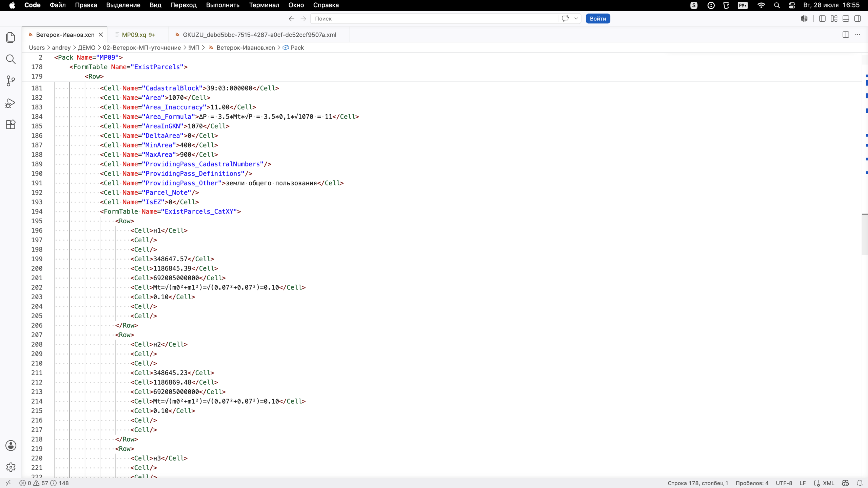The height and width of the screenshot is (488, 868).
Task: Click the ProvidingPass_Other cell line
Action: coord(222,183)
